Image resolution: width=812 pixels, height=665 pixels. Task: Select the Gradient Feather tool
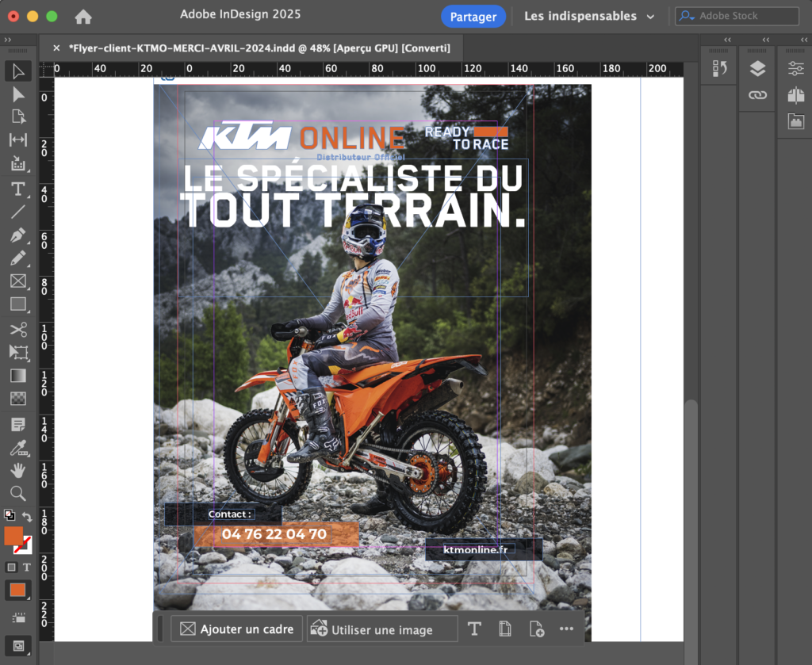point(18,398)
